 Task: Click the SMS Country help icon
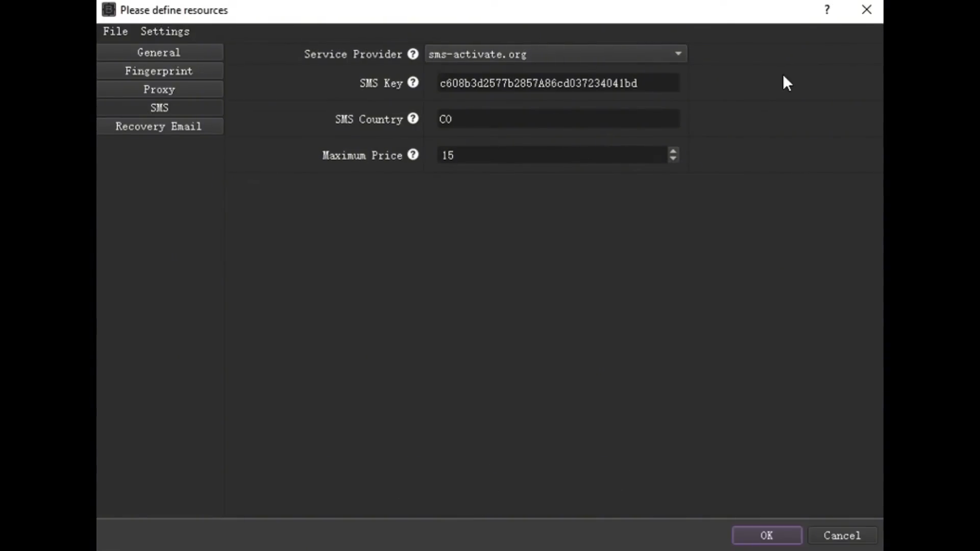pos(413,118)
